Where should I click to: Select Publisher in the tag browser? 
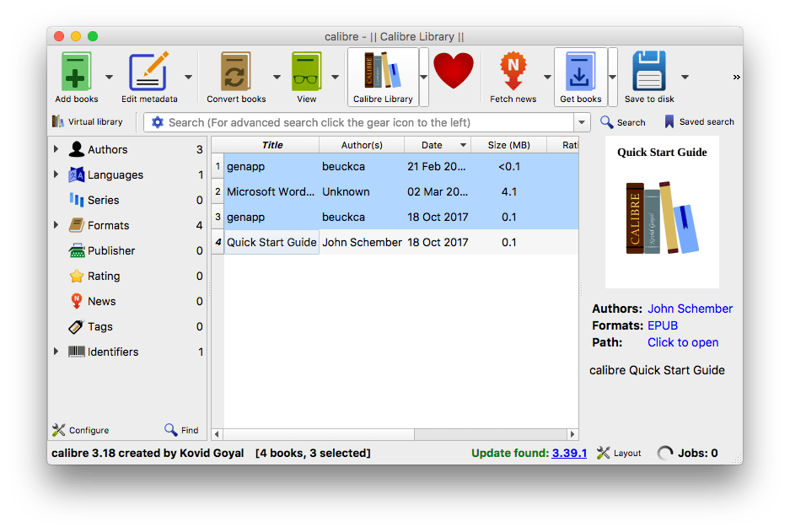111,250
